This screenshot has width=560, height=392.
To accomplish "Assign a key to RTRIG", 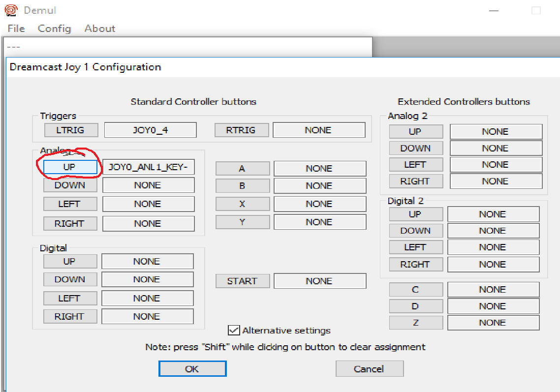I will tap(242, 130).
